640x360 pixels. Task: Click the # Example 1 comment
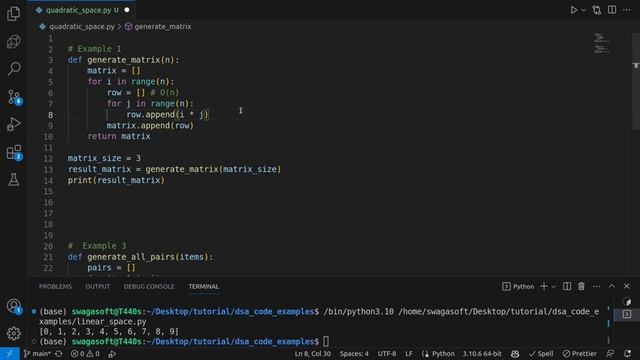pyautogui.click(x=94, y=49)
